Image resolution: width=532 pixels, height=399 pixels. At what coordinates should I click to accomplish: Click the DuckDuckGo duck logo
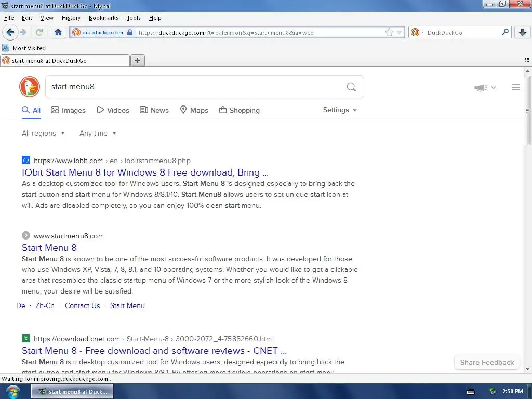(30, 87)
